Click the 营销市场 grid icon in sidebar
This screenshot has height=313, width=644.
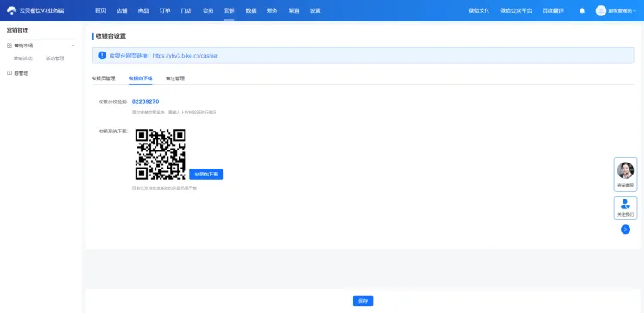pyautogui.click(x=9, y=46)
